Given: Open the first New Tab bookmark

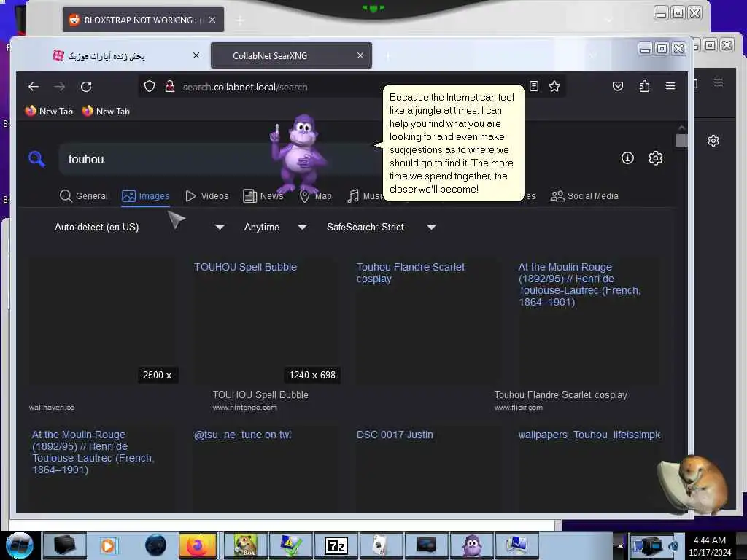Looking at the screenshot, I should (50, 112).
